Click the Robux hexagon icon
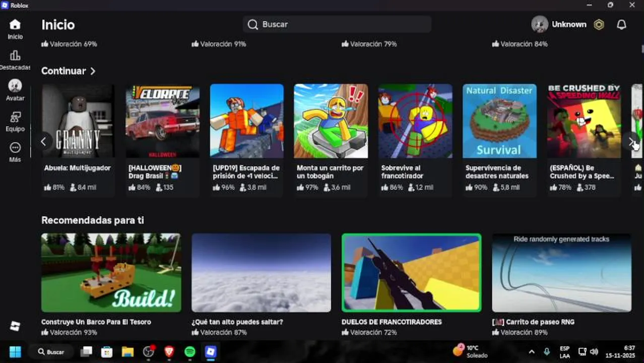This screenshot has height=363, width=644. 599,24
